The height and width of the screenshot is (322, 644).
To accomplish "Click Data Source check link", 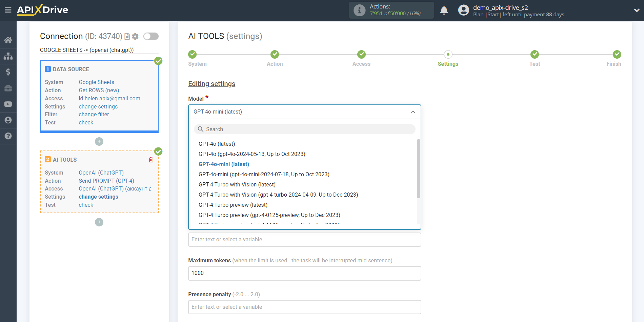I will pyautogui.click(x=86, y=123).
